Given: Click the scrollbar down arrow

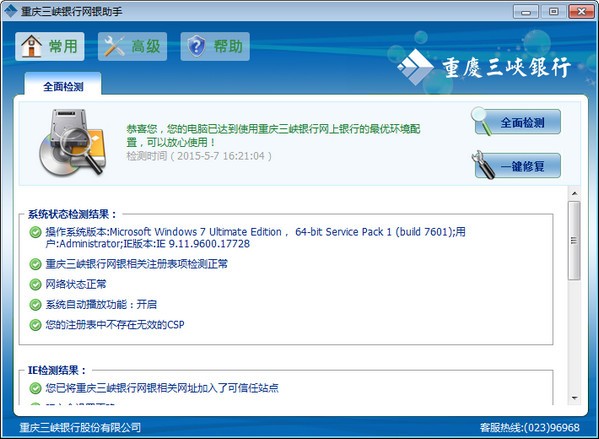Looking at the screenshot, I should pyautogui.click(x=574, y=398).
